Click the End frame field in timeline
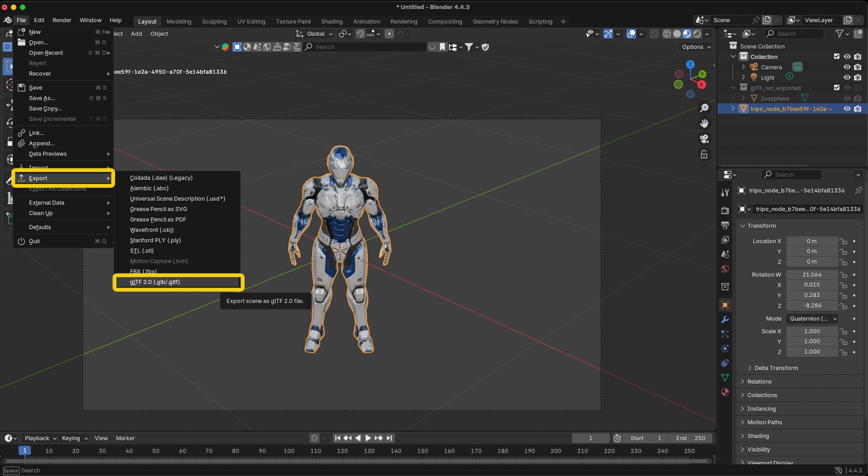This screenshot has height=476, width=868. click(x=690, y=438)
